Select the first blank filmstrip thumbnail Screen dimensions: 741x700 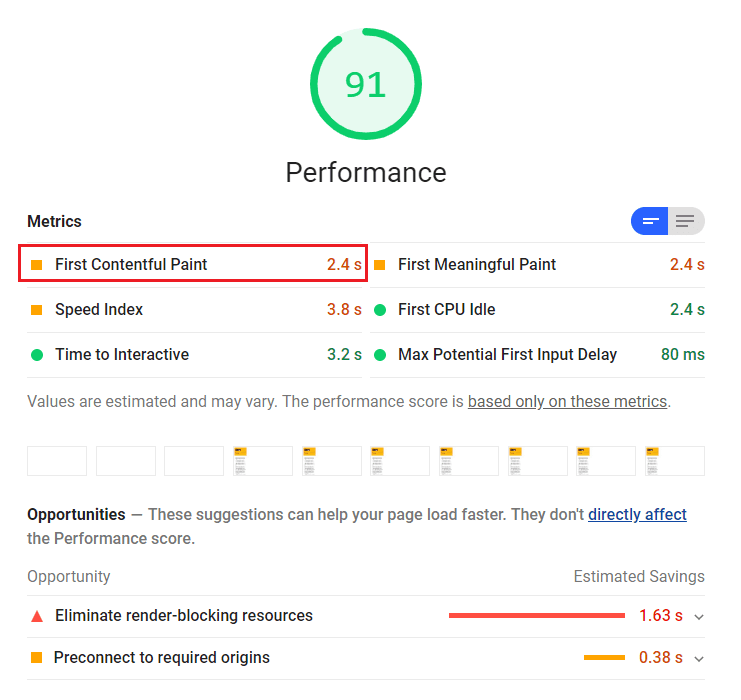pyautogui.click(x=57, y=461)
